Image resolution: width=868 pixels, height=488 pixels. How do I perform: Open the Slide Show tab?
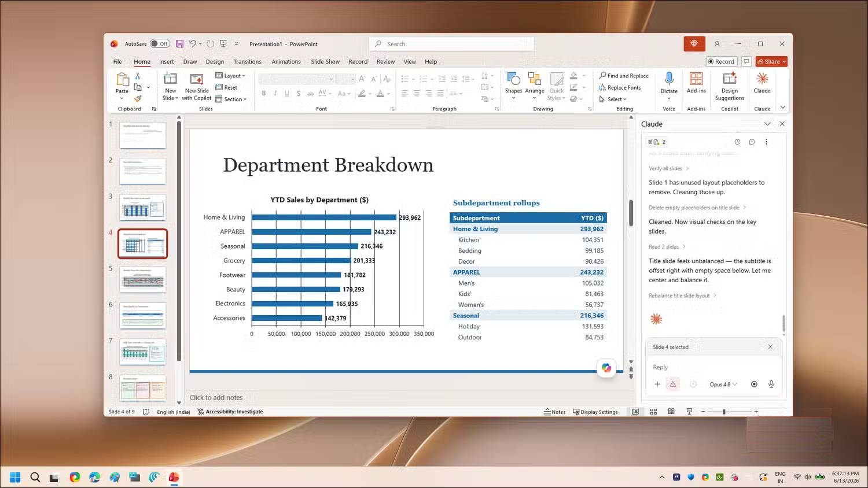click(325, 61)
